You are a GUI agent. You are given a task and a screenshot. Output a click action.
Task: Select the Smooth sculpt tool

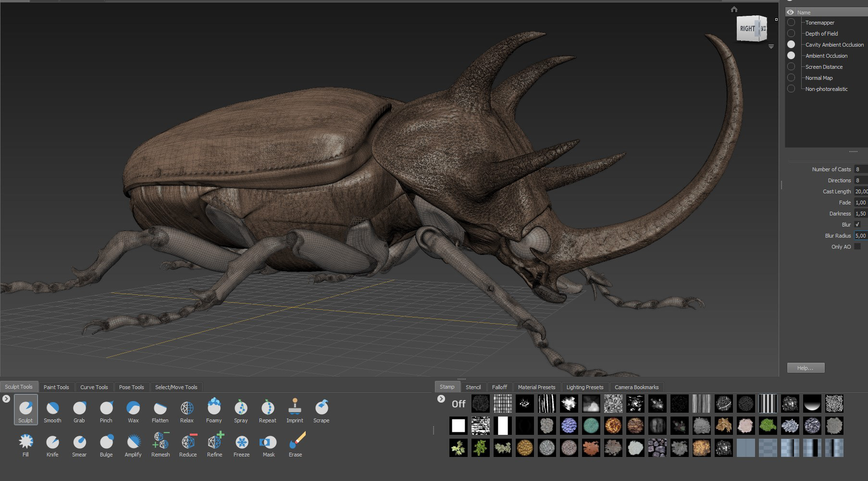click(x=52, y=409)
